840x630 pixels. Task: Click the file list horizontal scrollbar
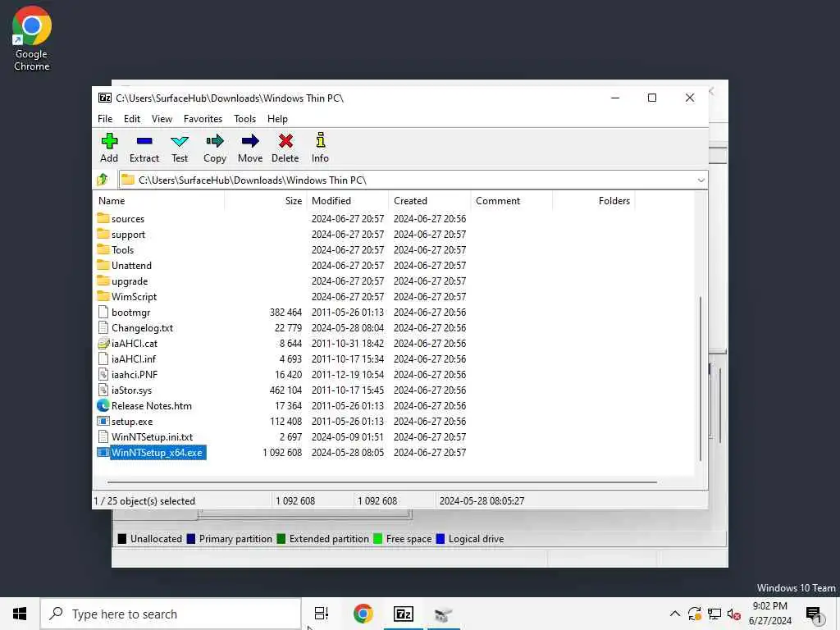click(x=382, y=482)
